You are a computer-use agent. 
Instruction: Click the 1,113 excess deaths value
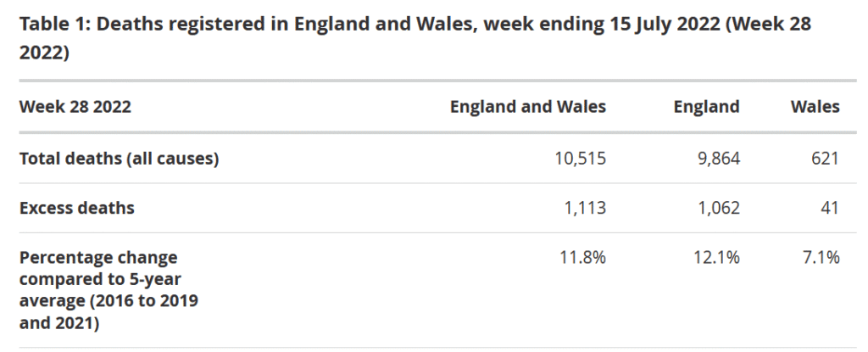pyautogui.click(x=585, y=208)
